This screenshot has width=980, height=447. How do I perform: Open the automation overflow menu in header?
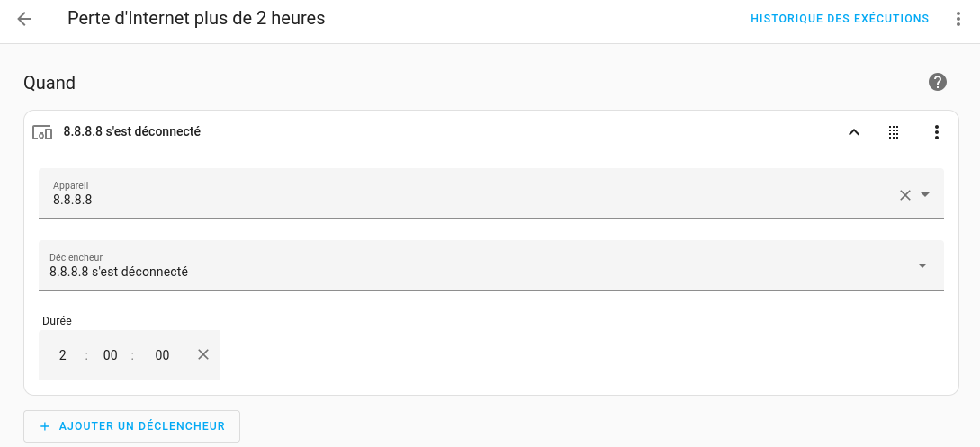click(x=958, y=19)
